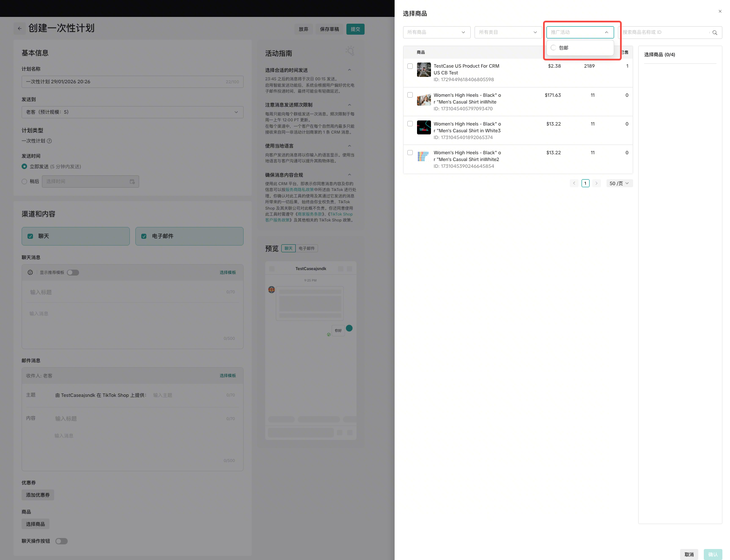The image size is (730, 560).
Task: Click the help icon next to 一次性计划
Action: 49,141
